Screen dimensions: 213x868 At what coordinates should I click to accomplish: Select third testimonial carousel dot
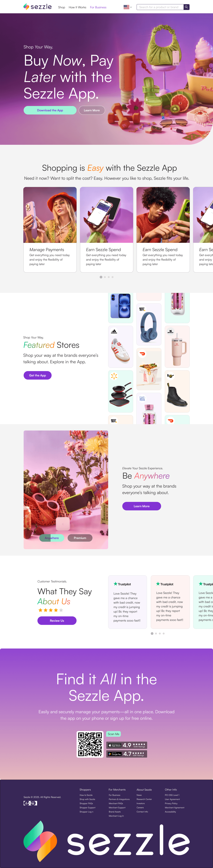(x=160, y=634)
